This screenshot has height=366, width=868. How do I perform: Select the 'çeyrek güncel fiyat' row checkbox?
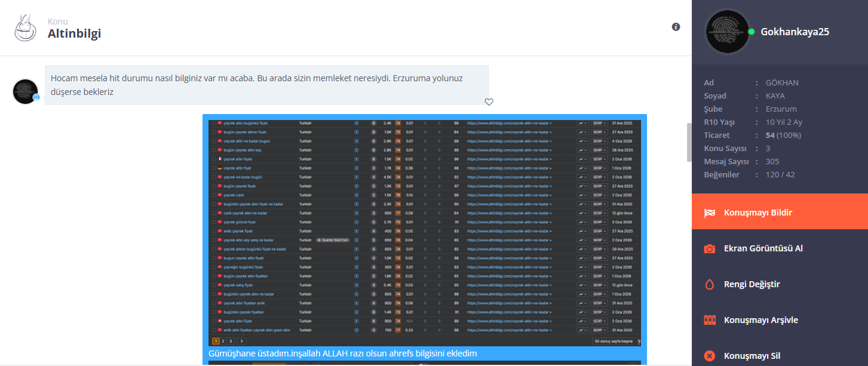click(x=214, y=222)
